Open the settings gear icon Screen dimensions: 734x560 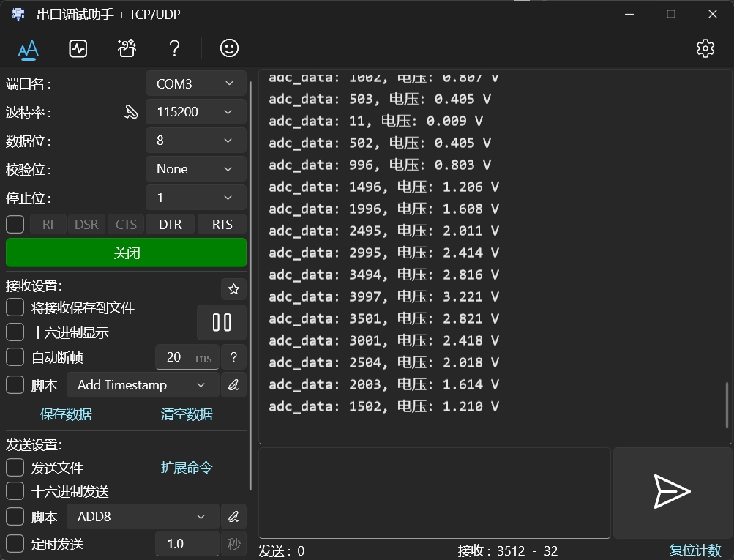pyautogui.click(x=705, y=48)
